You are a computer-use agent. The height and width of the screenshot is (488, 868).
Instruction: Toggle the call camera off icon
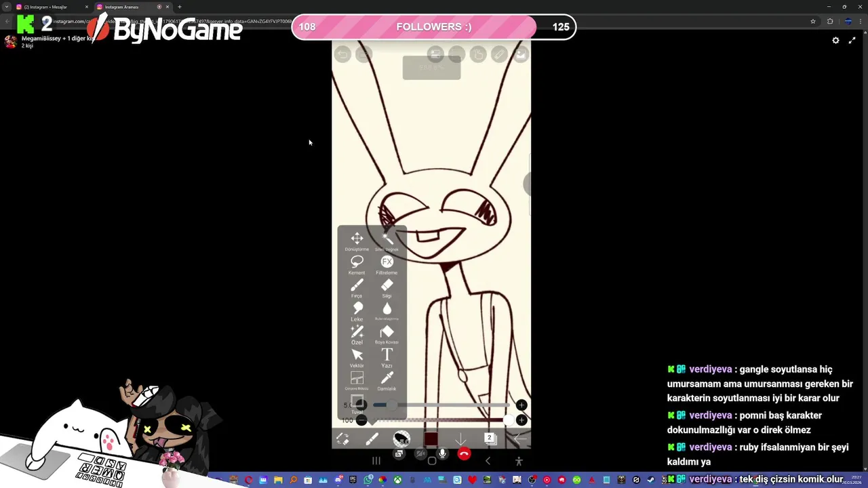tap(420, 454)
